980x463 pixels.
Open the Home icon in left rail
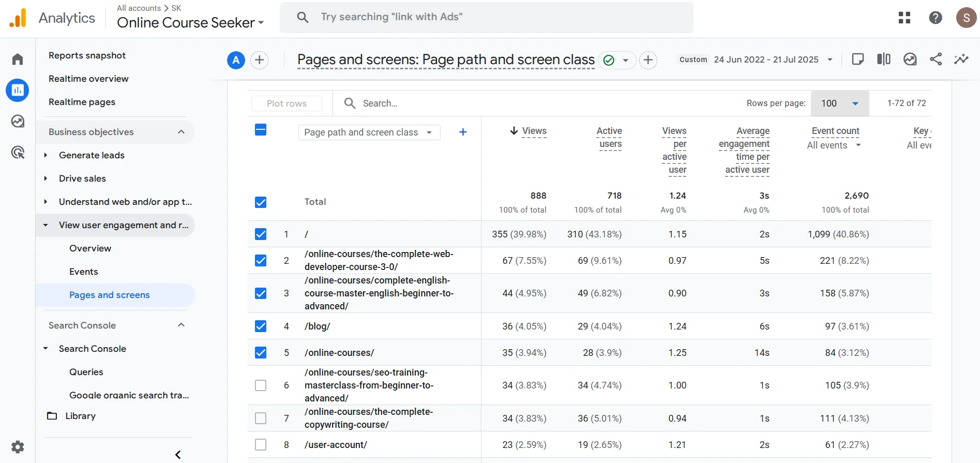point(18,59)
